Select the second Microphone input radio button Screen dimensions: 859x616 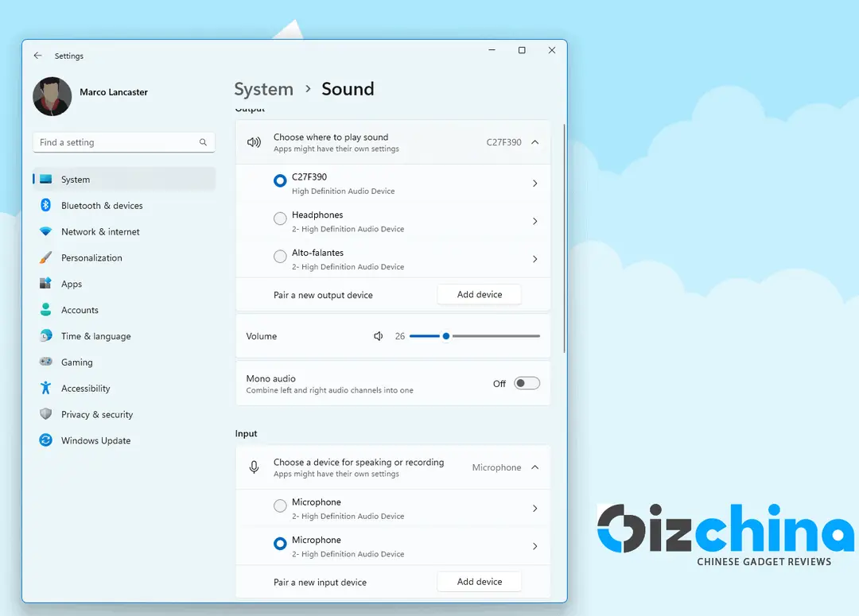(x=280, y=543)
